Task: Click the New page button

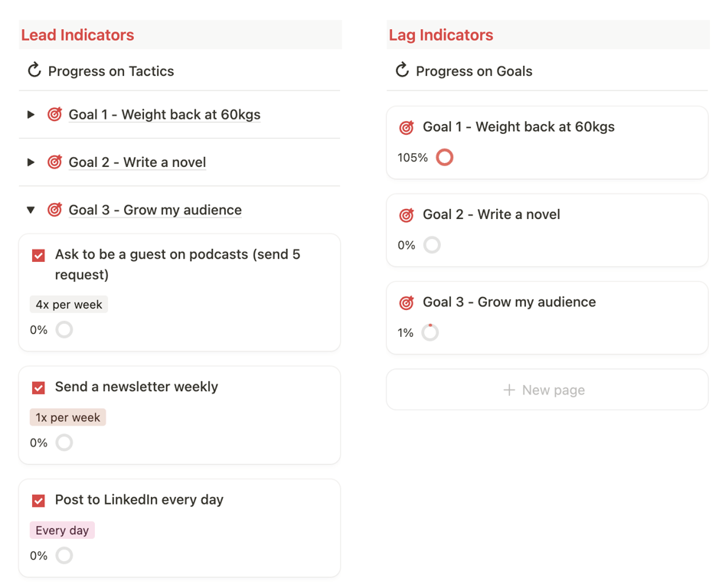Action: pyautogui.click(x=547, y=390)
